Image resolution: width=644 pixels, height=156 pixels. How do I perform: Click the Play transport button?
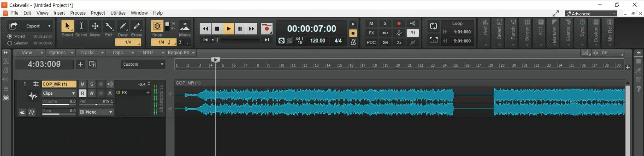pos(229,29)
